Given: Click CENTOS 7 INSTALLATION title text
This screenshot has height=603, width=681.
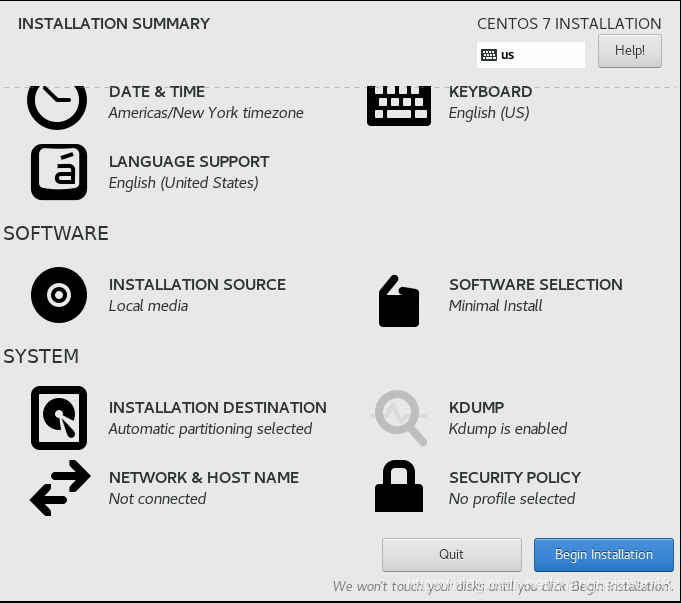Looking at the screenshot, I should [569, 23].
